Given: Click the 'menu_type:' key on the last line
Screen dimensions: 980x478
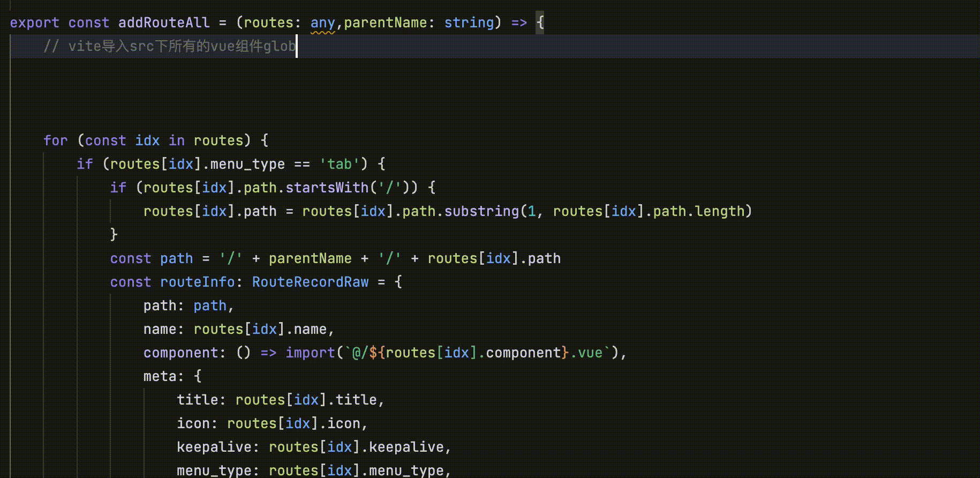Looking at the screenshot, I should click(x=218, y=470).
